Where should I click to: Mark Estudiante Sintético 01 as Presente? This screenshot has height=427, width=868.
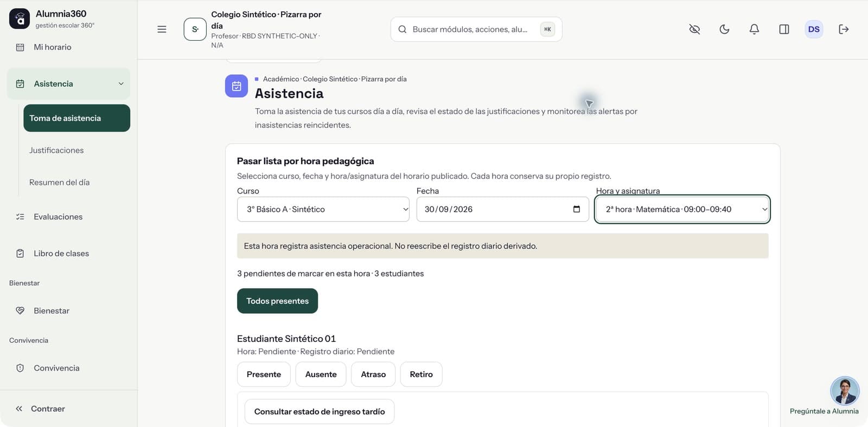click(x=264, y=374)
